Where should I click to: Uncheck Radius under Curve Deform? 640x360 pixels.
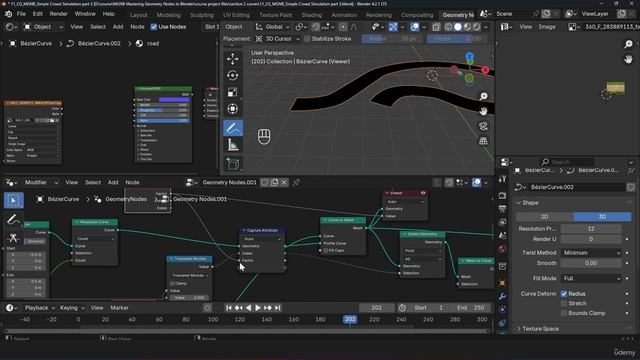(564, 293)
